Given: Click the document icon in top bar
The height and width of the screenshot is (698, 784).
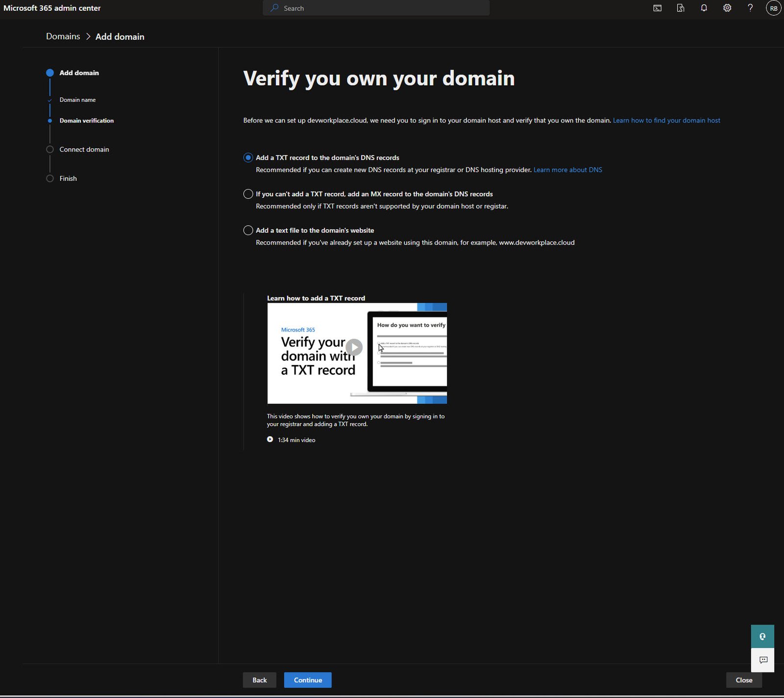Looking at the screenshot, I should click(x=680, y=8).
